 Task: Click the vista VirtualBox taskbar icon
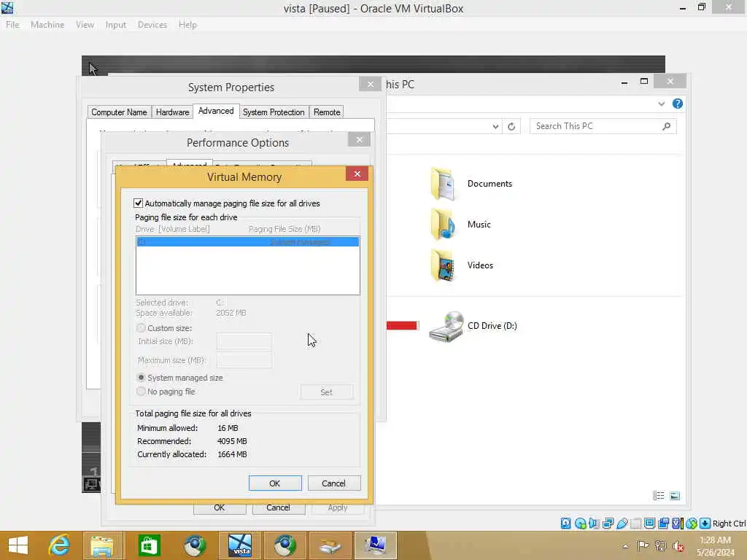[x=239, y=545]
